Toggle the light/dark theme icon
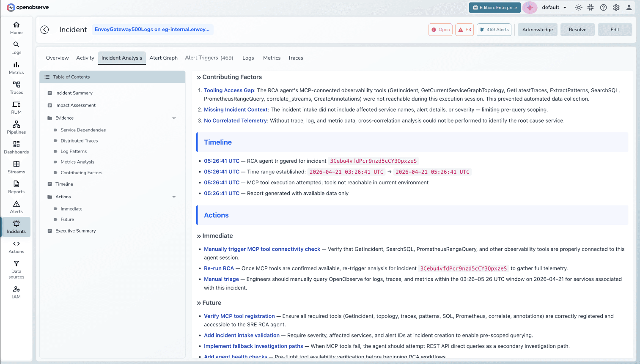Image resolution: width=640 pixels, height=364 pixels. pos(579,8)
